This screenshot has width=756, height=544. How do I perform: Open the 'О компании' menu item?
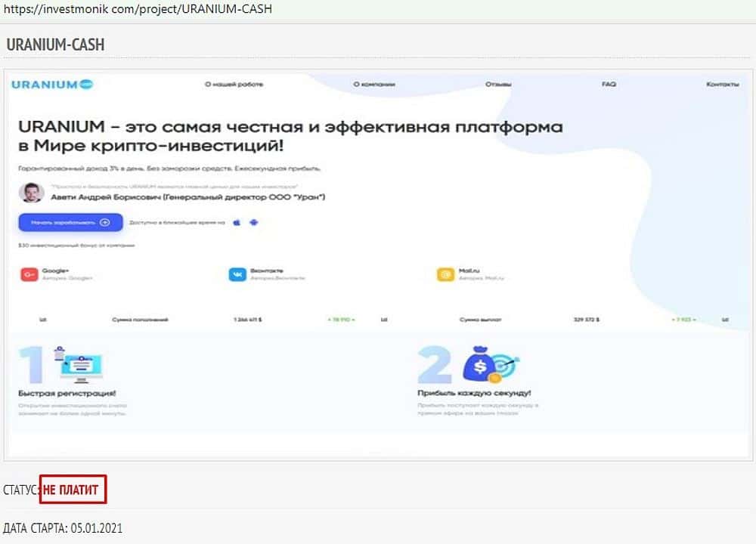[x=374, y=85]
